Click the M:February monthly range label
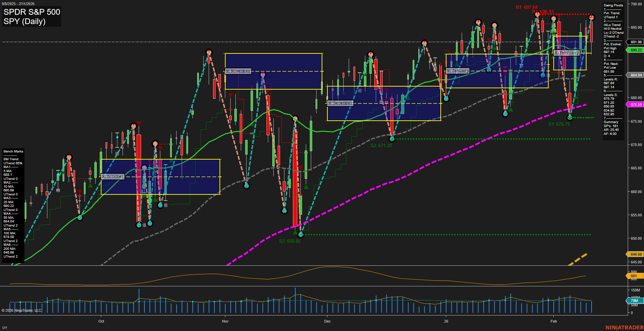This screenshot has width=644, height=331. 567,53
